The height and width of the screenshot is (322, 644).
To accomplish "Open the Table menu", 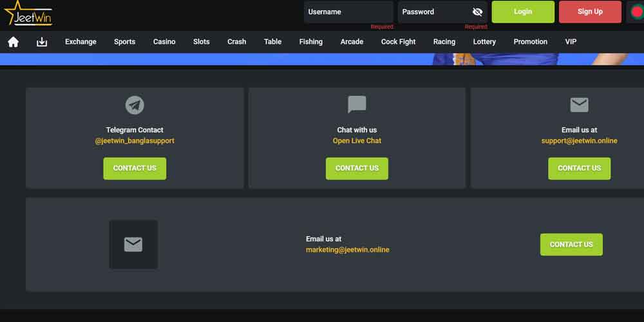I will (272, 42).
